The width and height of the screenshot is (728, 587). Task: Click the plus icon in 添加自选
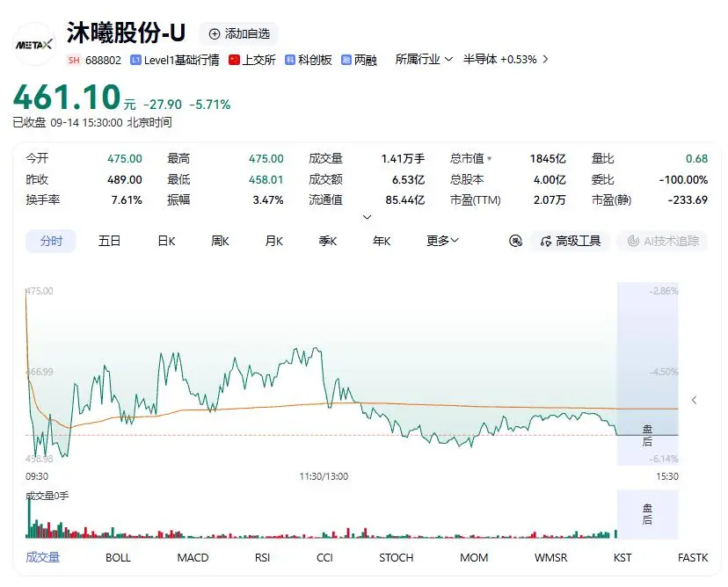215,34
